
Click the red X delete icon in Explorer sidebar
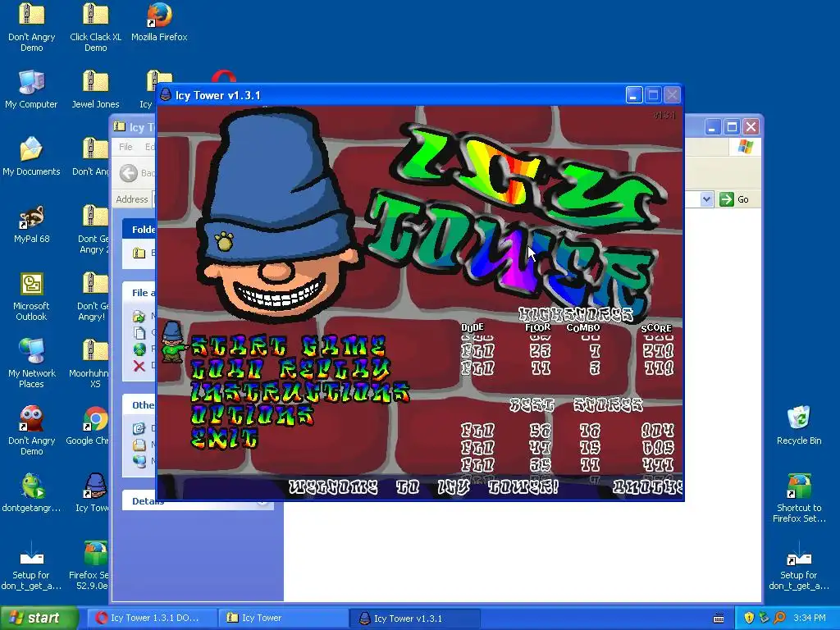[139, 366]
